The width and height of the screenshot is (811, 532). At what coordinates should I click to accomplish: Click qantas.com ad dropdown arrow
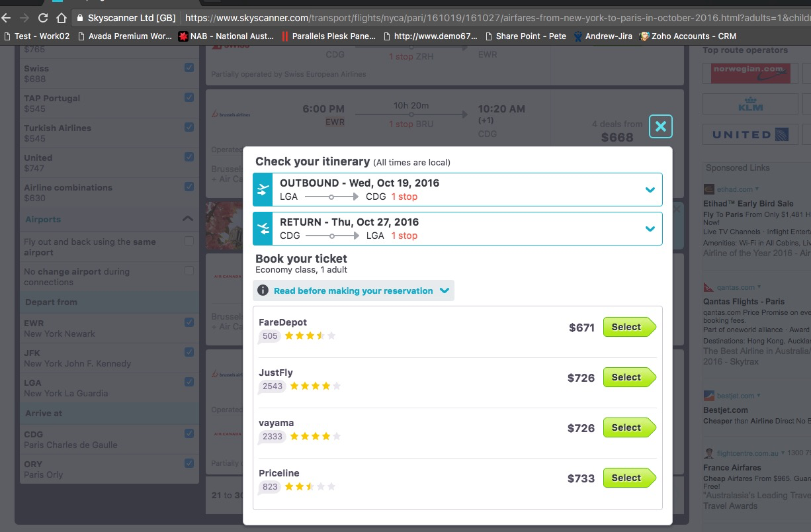pos(760,287)
